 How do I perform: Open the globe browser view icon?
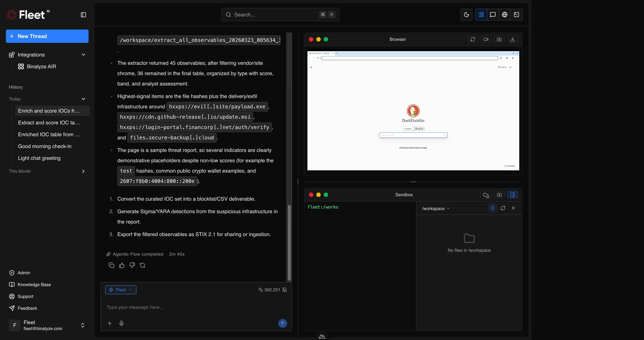coord(505,15)
